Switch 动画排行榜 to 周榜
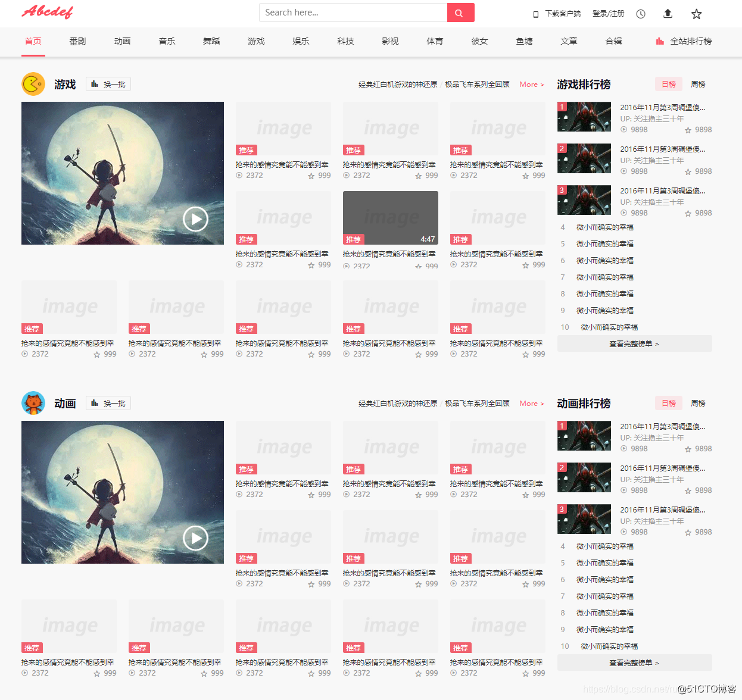This screenshot has width=742, height=700. 697,403
